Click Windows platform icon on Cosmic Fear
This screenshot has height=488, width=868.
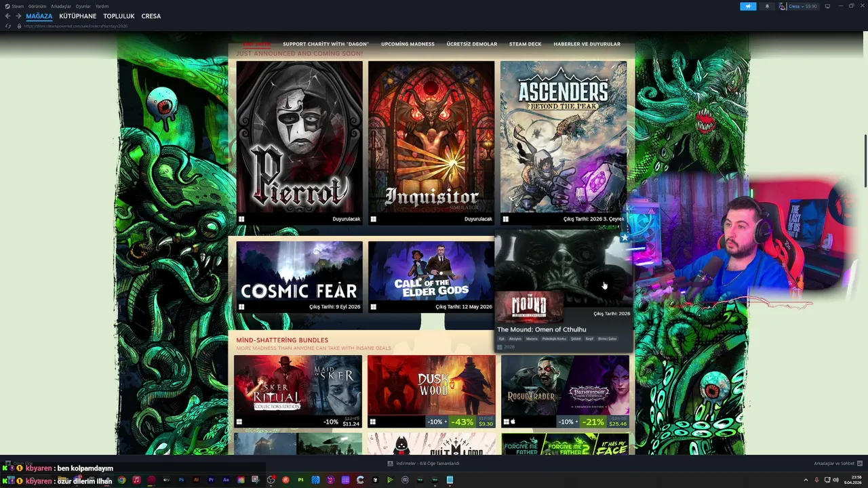[x=241, y=307]
